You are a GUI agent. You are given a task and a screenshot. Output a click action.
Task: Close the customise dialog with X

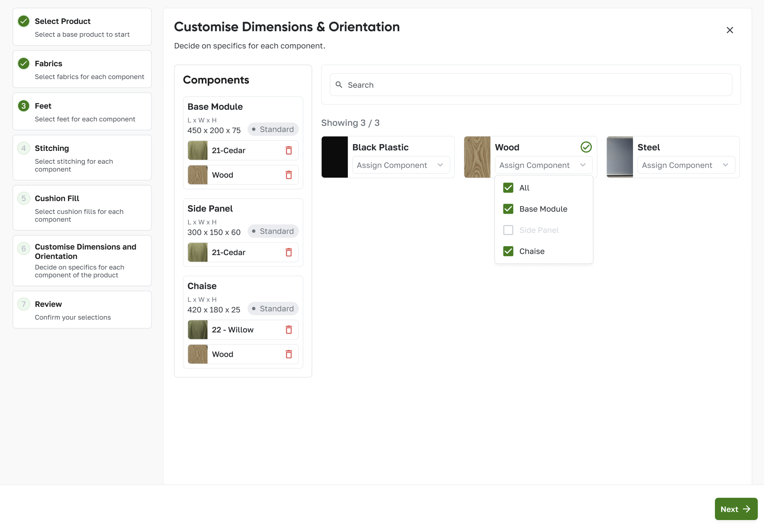[729, 30]
